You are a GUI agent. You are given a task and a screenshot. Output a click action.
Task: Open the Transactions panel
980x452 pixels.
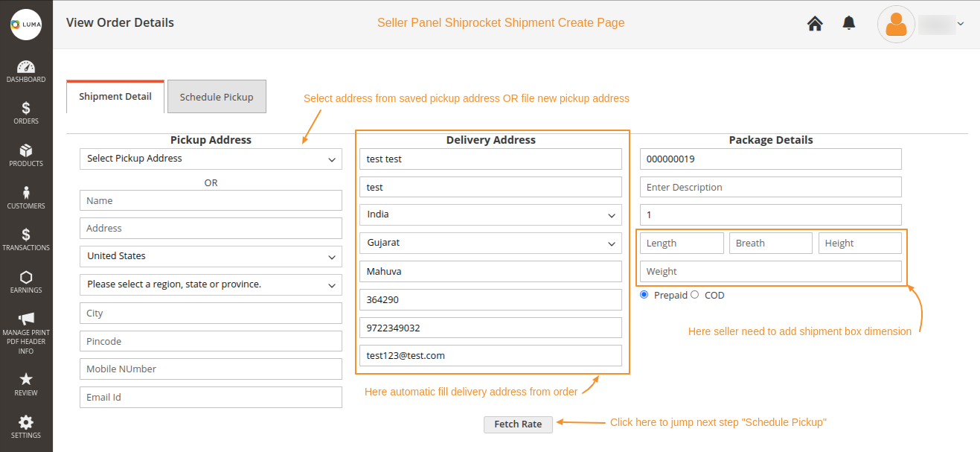pos(26,238)
